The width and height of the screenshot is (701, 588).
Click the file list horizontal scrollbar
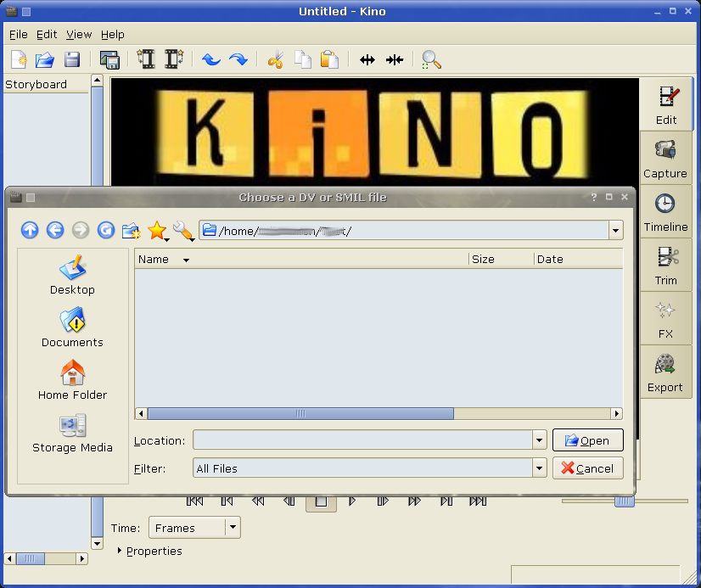(300, 414)
